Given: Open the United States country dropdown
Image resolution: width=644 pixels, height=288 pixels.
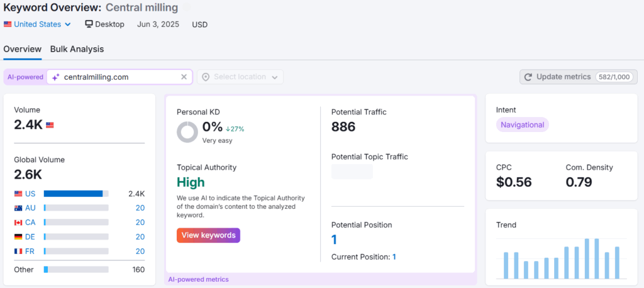Looking at the screenshot, I should (37, 25).
